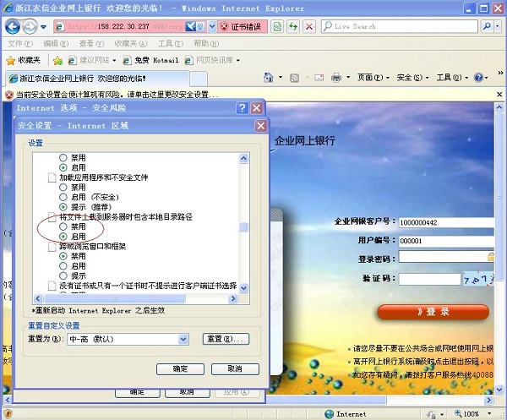507x420 pixels.
Task: Open the 文件 menu
Action: [x=20, y=43]
